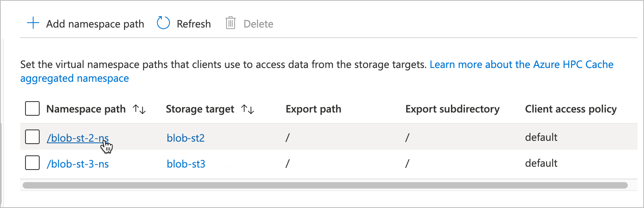Image resolution: width=644 pixels, height=208 pixels.
Task: Click the Add namespace path plus icon
Action: [33, 23]
